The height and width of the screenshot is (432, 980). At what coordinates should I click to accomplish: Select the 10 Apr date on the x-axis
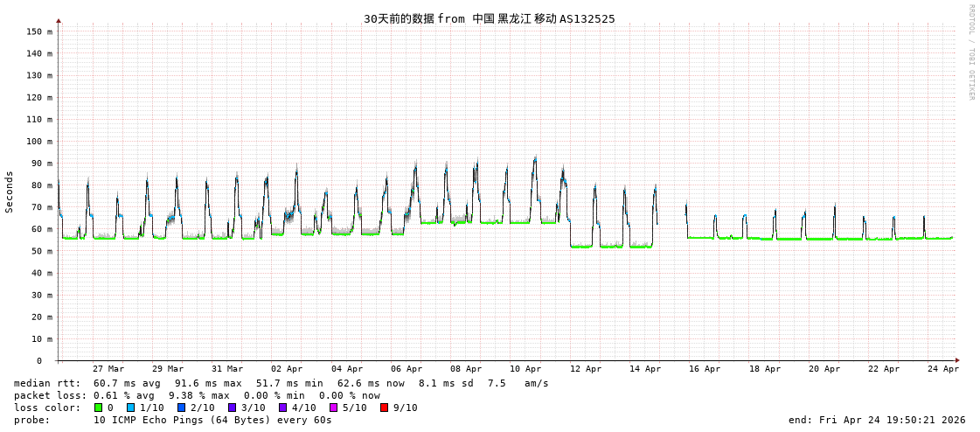525,369
